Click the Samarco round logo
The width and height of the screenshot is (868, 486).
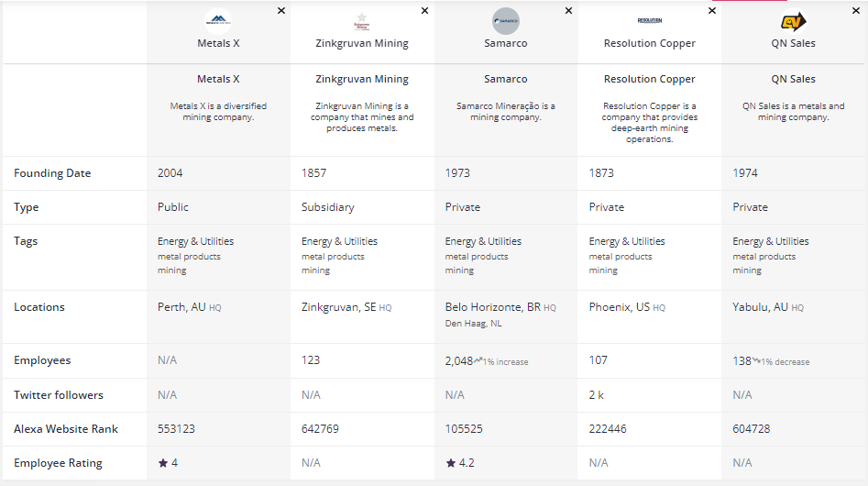[x=505, y=20]
